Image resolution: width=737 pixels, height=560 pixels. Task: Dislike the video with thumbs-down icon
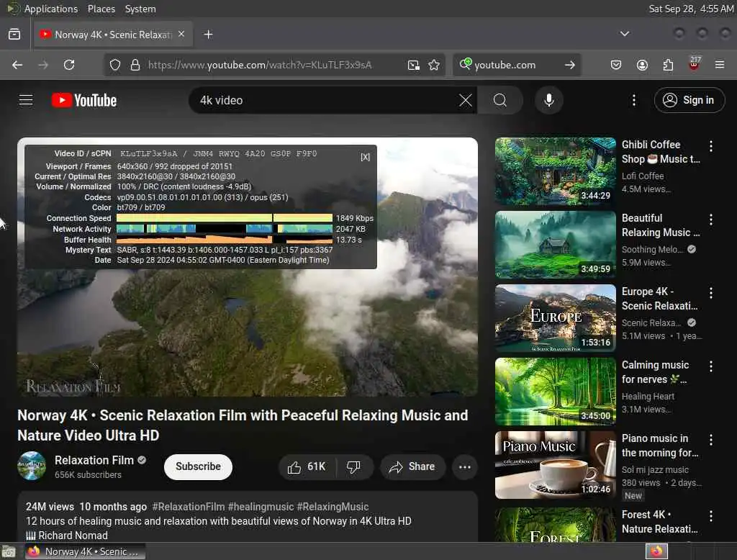[353, 467]
